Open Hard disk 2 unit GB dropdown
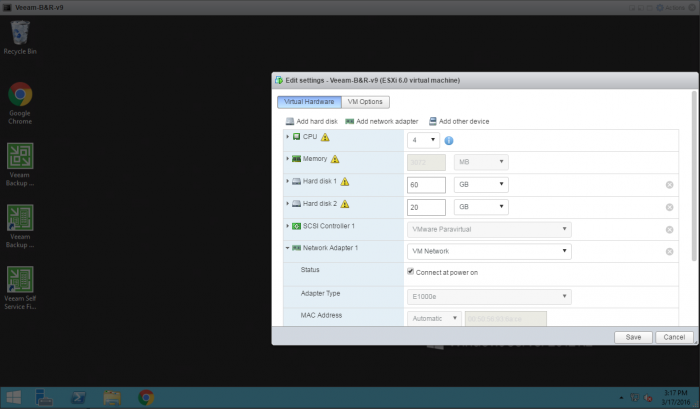700x409 pixels. click(x=481, y=207)
